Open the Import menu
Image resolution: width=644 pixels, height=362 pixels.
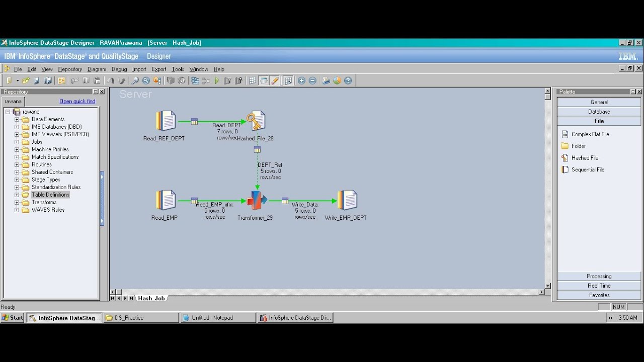[139, 69]
